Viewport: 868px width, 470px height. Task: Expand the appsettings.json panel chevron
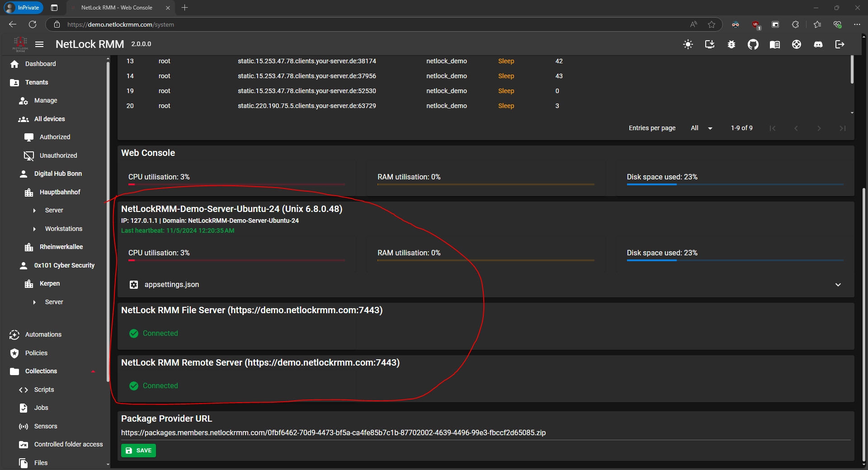click(x=838, y=285)
